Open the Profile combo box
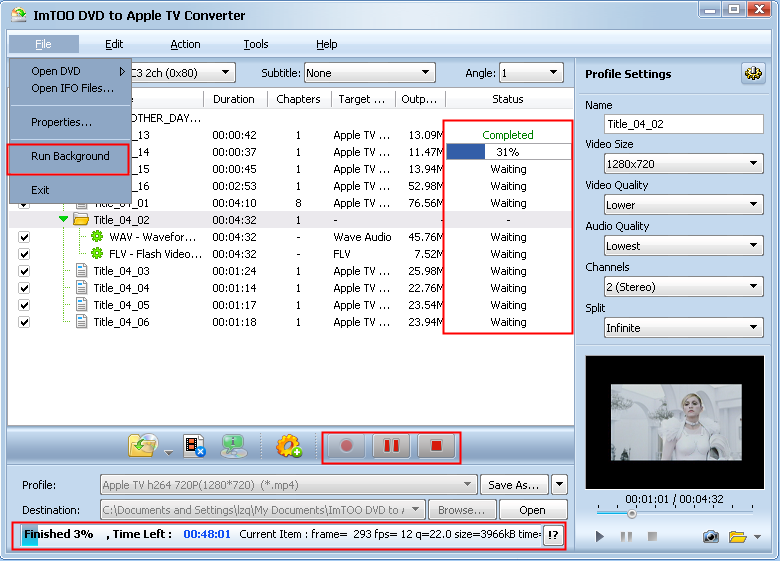The image size is (780, 561). [288, 484]
